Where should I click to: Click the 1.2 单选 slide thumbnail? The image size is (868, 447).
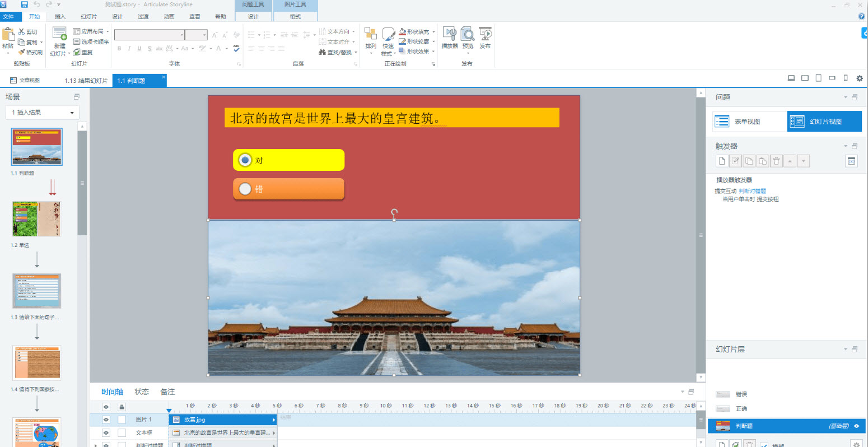coord(36,219)
